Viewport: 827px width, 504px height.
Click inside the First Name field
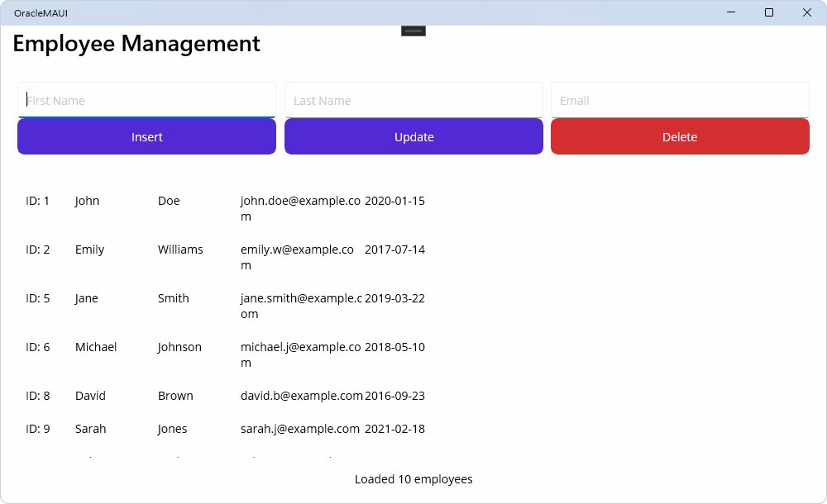(x=146, y=99)
